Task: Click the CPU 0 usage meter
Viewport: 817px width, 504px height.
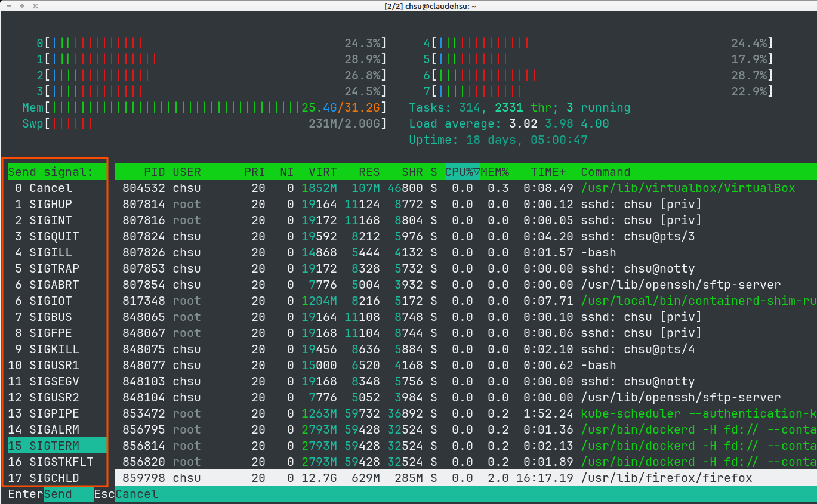Action: pos(211,43)
